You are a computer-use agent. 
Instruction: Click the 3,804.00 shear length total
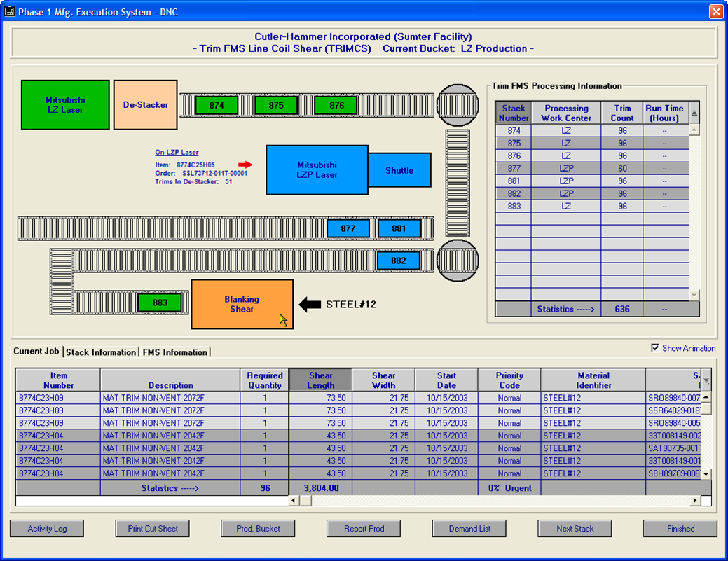click(x=321, y=488)
